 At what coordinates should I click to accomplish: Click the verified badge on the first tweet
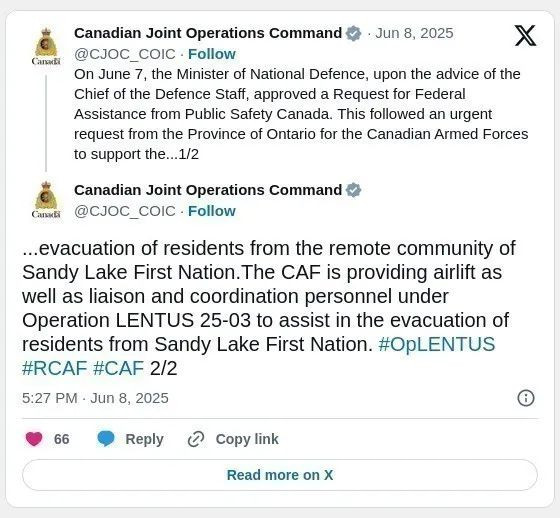click(x=353, y=33)
